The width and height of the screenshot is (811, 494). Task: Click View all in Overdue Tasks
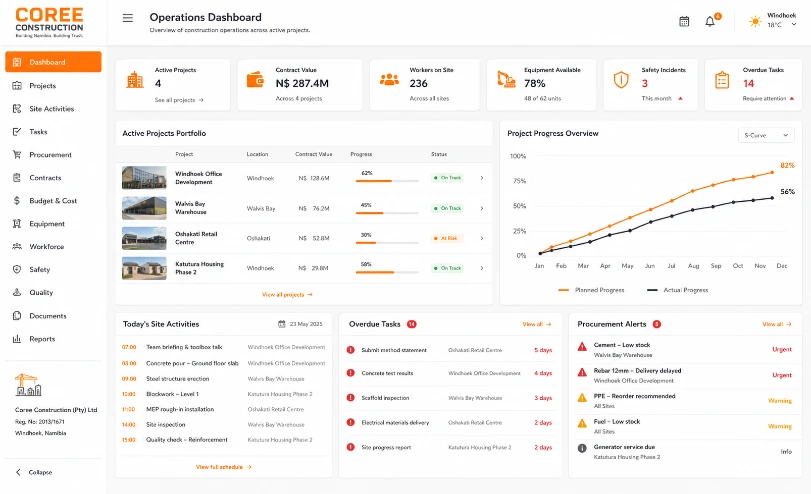(536, 324)
